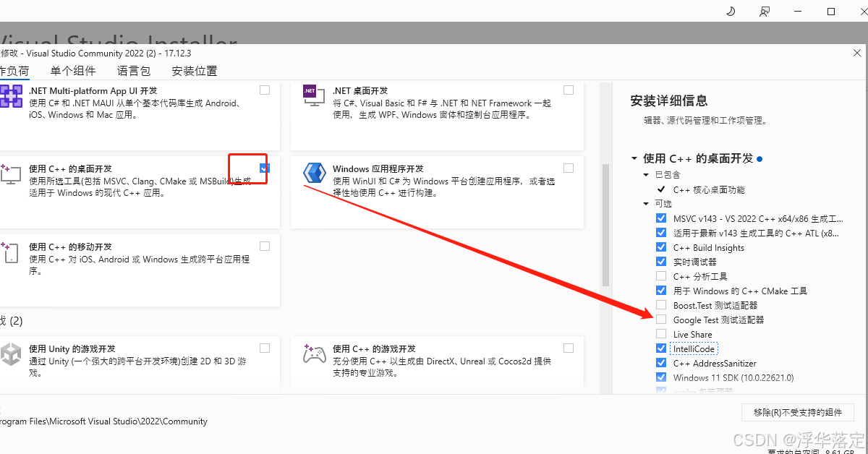Click the C++ 游戏开发 gamepad icon
868x454 pixels.
(x=314, y=354)
